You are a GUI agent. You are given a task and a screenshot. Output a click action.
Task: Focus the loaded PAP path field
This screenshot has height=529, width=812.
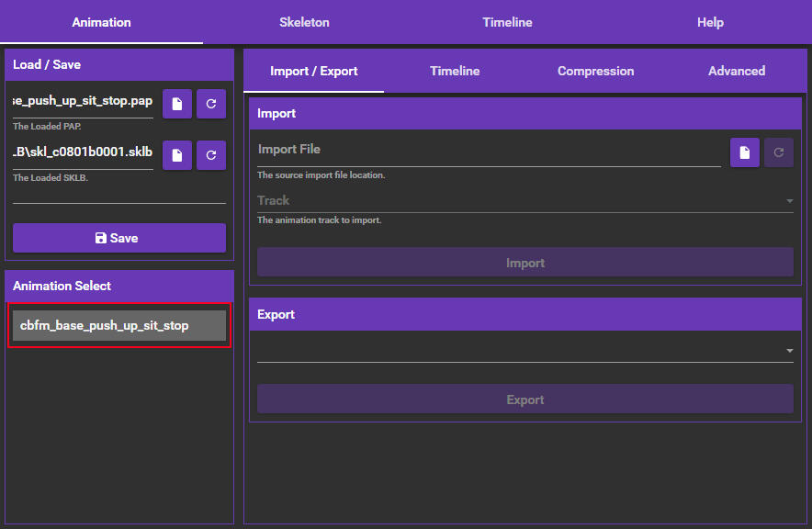pyautogui.click(x=83, y=100)
